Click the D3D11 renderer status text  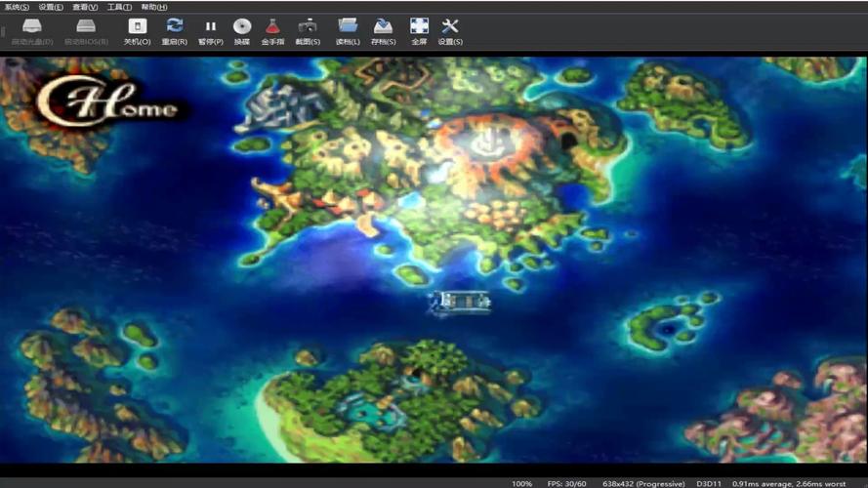click(x=709, y=483)
